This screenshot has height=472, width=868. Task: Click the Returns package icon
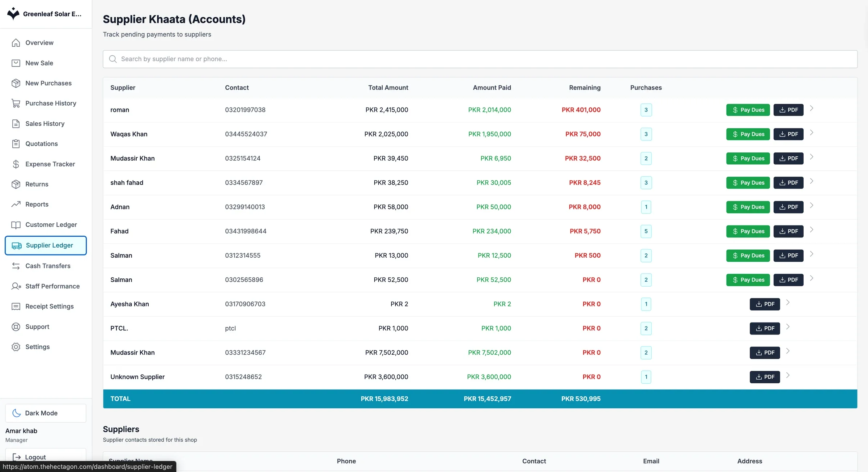click(16, 184)
